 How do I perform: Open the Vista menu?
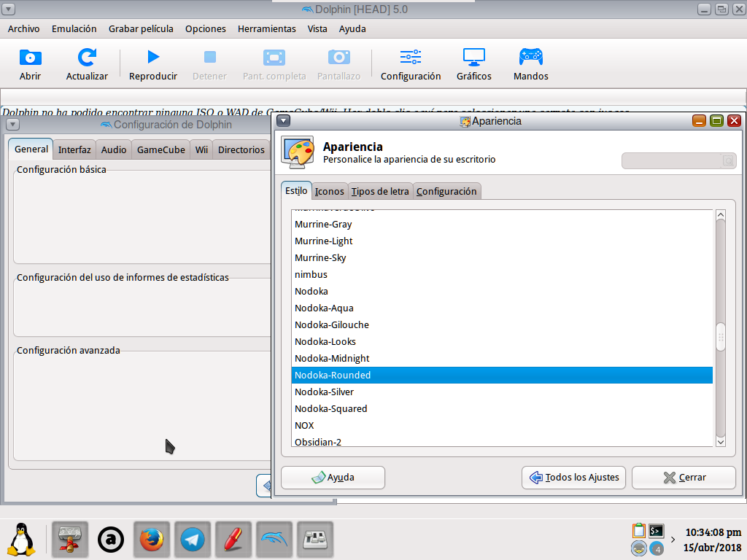[317, 29]
